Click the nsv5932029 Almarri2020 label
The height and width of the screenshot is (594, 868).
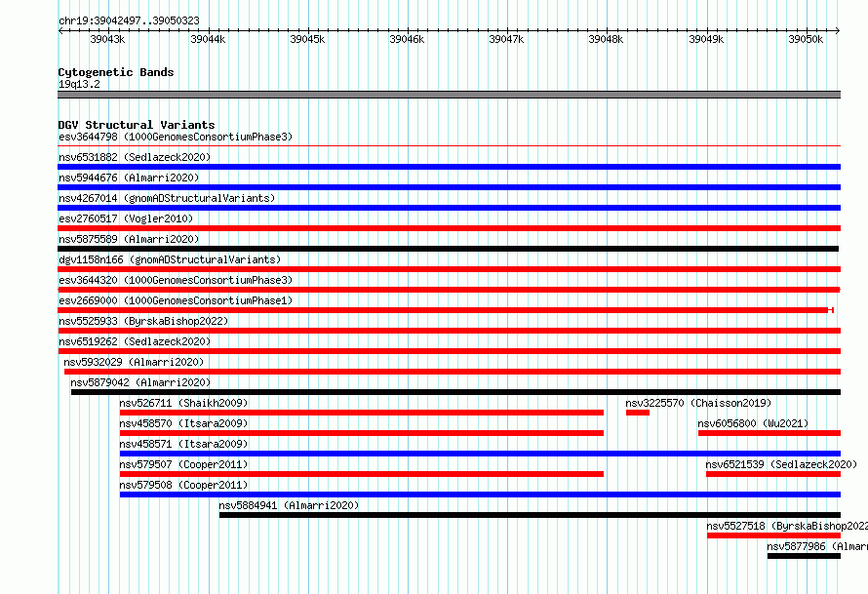point(134,362)
